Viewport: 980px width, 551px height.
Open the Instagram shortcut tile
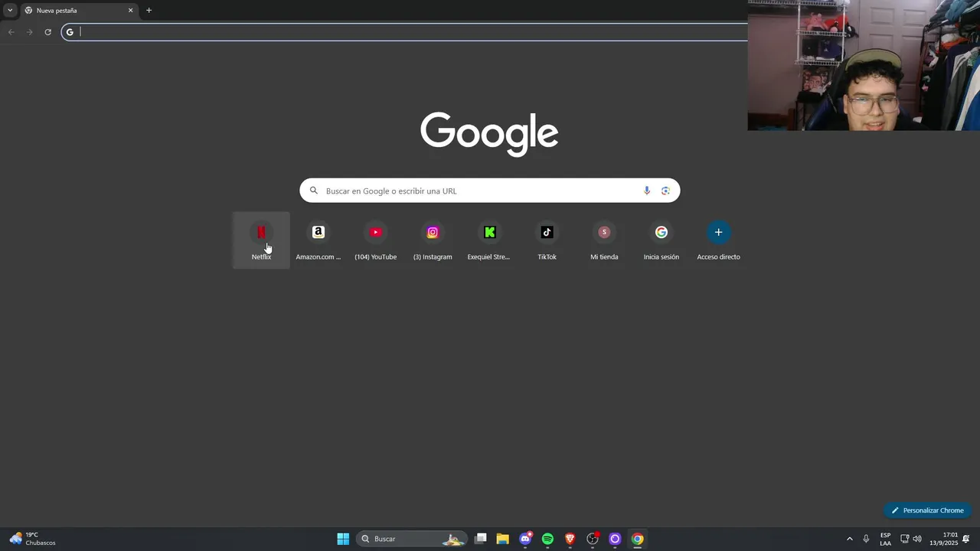pos(433,240)
